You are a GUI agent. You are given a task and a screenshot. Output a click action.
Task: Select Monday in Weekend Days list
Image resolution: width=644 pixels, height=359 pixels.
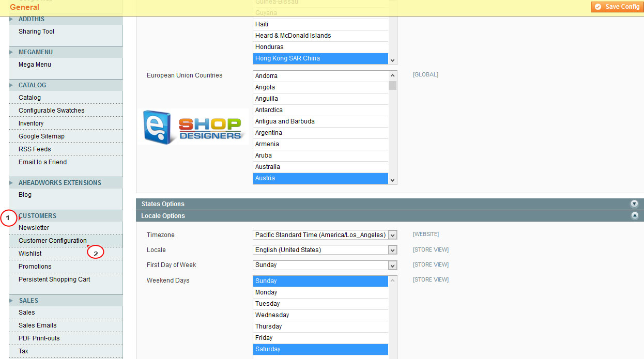320,292
